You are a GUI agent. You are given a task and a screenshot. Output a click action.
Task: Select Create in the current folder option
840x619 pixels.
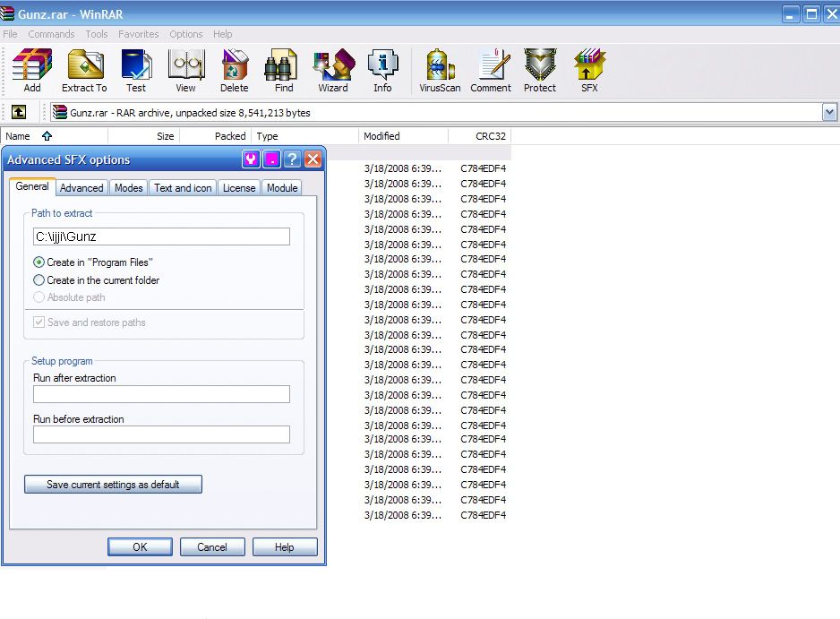tap(39, 280)
